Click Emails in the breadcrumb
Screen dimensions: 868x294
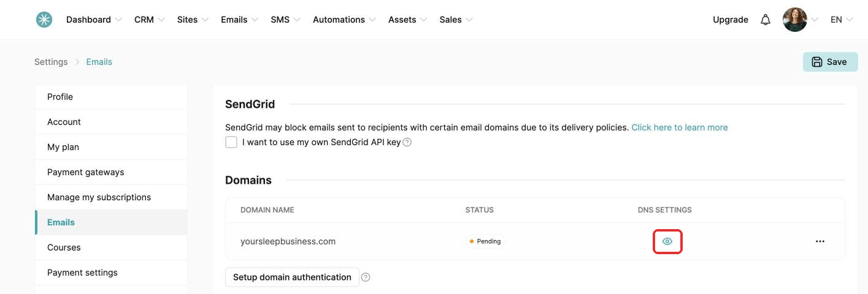[x=99, y=62]
